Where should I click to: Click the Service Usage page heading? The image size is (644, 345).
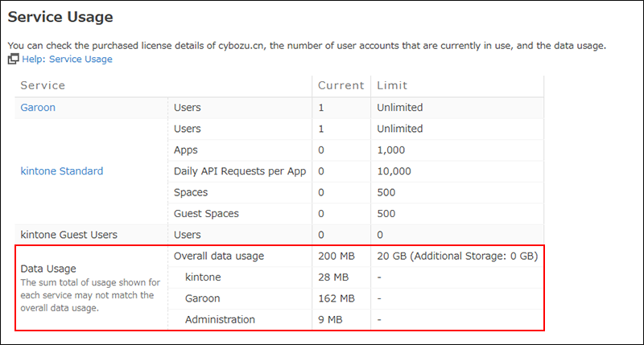(60, 17)
